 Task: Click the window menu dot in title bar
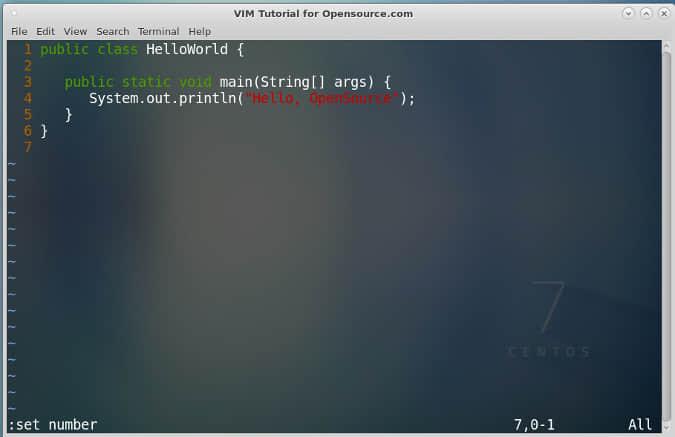click(x=14, y=13)
